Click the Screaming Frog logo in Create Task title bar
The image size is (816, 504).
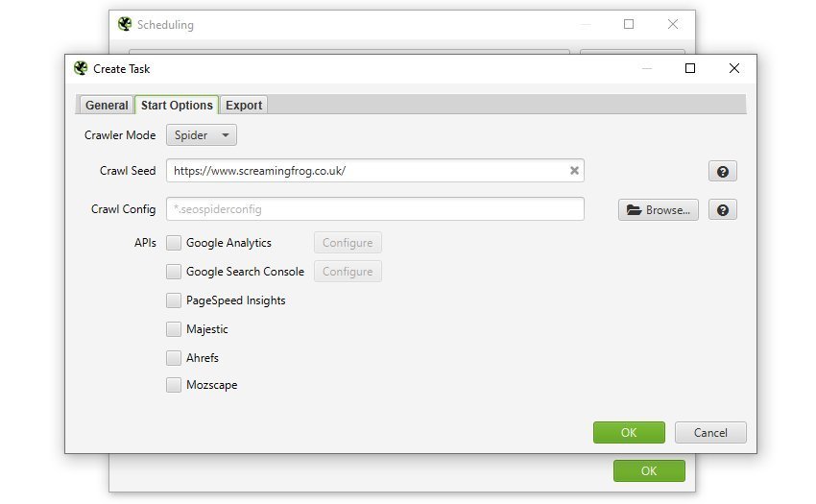click(x=81, y=68)
